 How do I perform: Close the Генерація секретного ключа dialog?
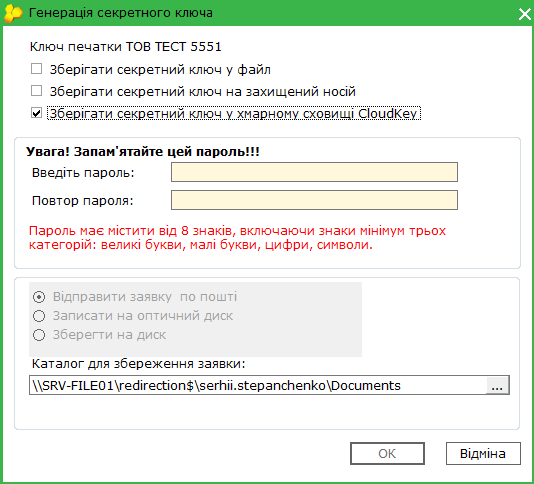(524, 14)
